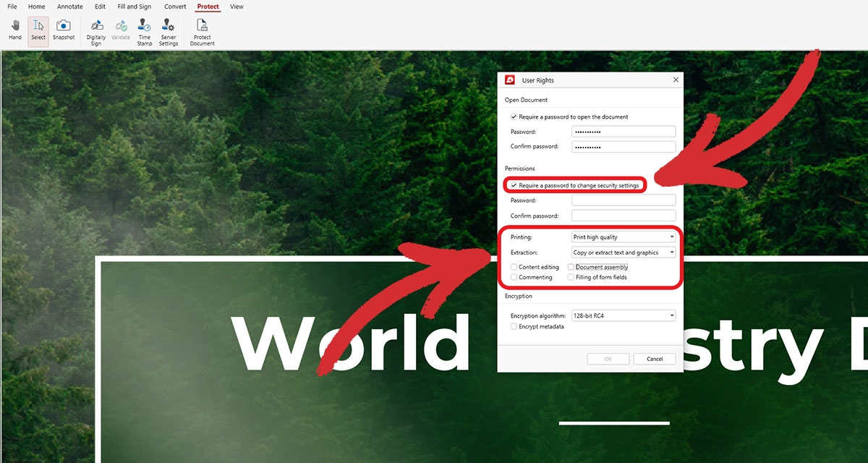Viewport: 868px width, 463px height.
Task: Expand the Extraction permission dropdown
Action: (624, 252)
